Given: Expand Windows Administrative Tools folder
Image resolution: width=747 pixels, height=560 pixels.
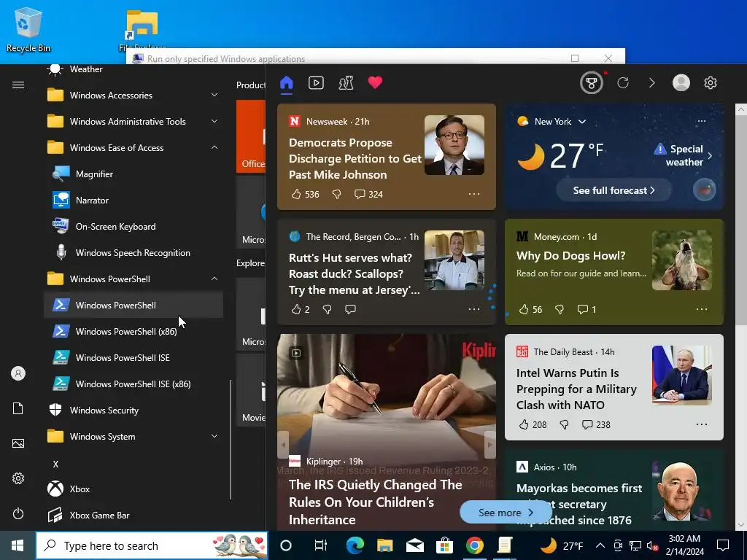Looking at the screenshot, I should 133,122.
